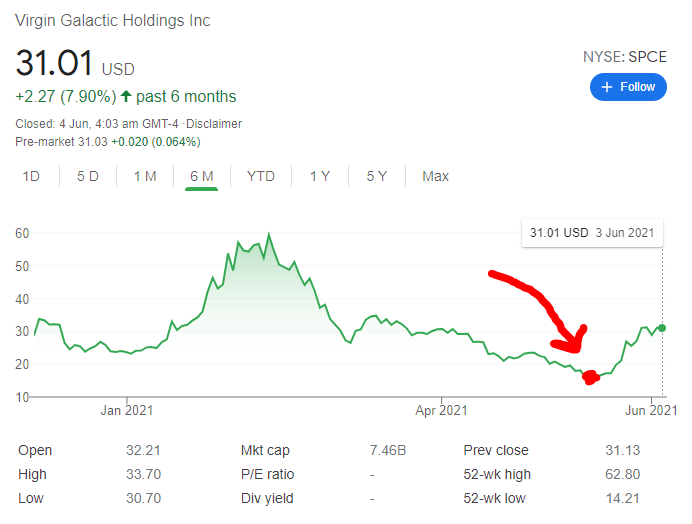This screenshot has width=692, height=524.
Task: Click the Jun 2021 axis label
Action: [x=651, y=411]
